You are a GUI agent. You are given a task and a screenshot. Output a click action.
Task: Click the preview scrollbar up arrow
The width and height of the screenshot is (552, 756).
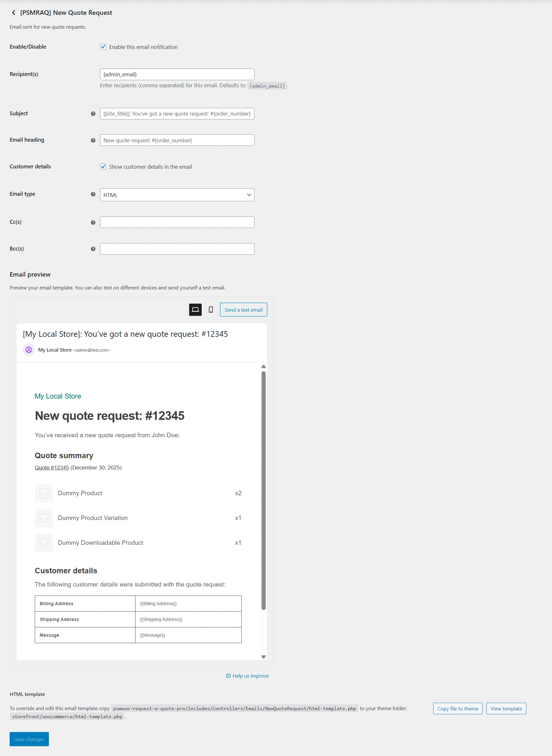point(263,366)
